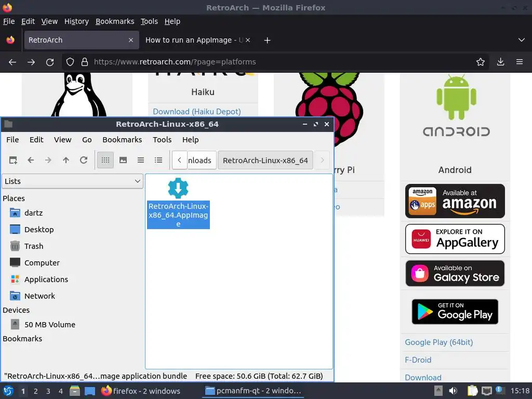Image resolution: width=532 pixels, height=399 pixels.
Task: Click the Download link under Android
Action: 423,378
